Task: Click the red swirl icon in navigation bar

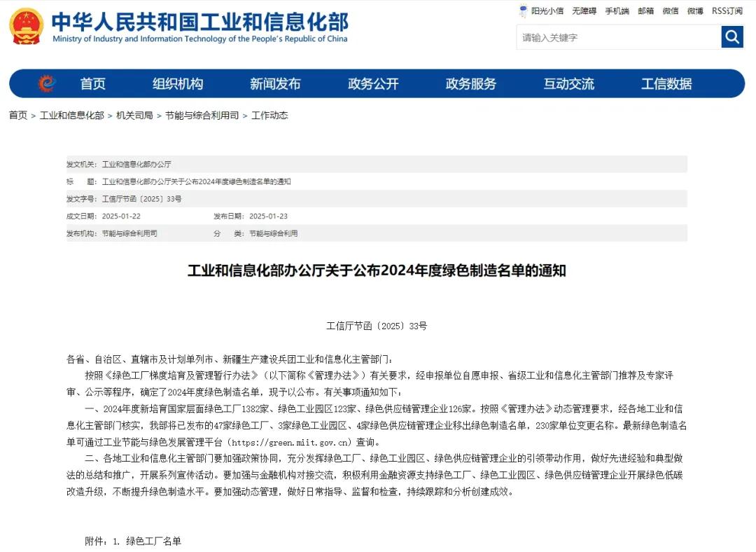Action: click(47, 83)
